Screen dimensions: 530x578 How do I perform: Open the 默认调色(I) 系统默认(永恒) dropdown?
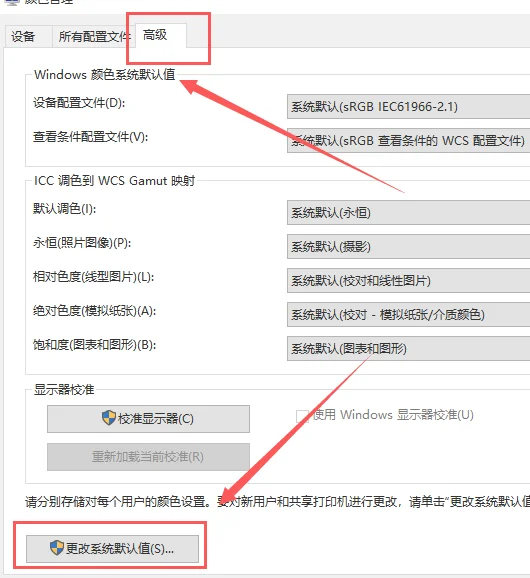click(x=408, y=212)
